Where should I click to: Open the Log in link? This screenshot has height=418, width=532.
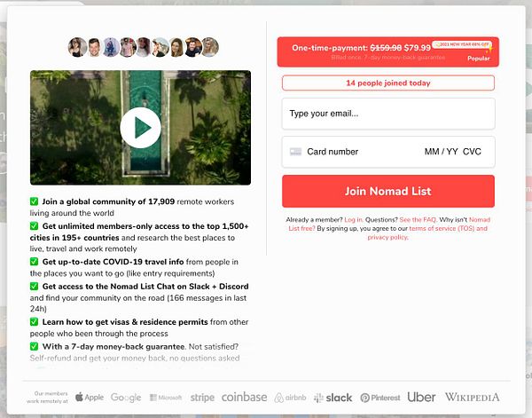[354, 220]
